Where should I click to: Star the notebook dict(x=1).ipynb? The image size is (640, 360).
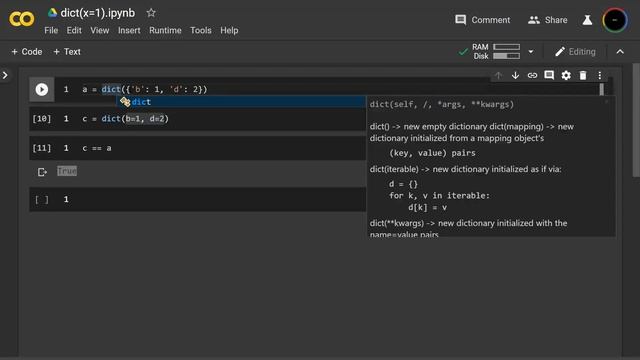[x=151, y=13]
